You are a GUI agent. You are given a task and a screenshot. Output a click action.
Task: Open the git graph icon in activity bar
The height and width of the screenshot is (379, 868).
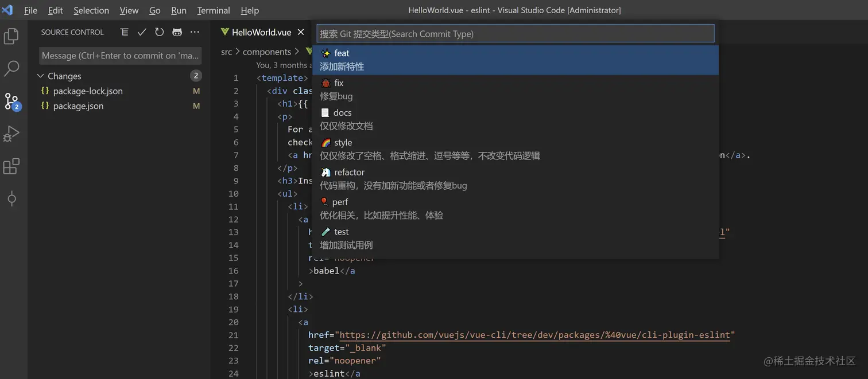11,199
